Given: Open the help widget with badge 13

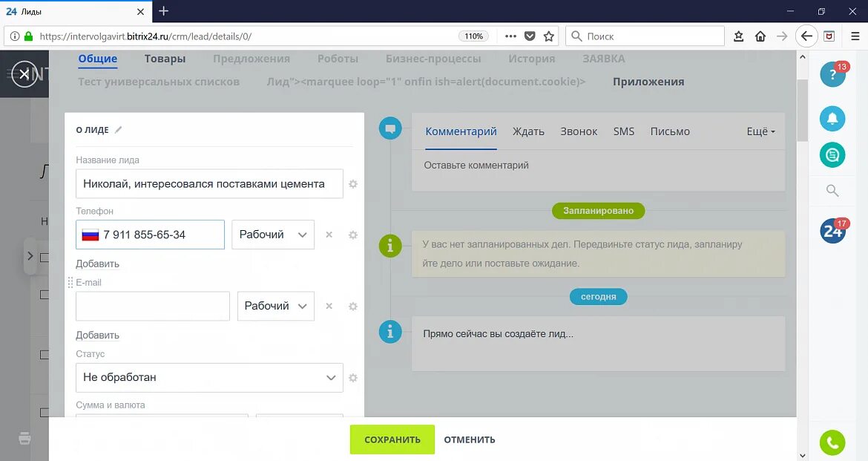Looking at the screenshot, I should tap(832, 74).
